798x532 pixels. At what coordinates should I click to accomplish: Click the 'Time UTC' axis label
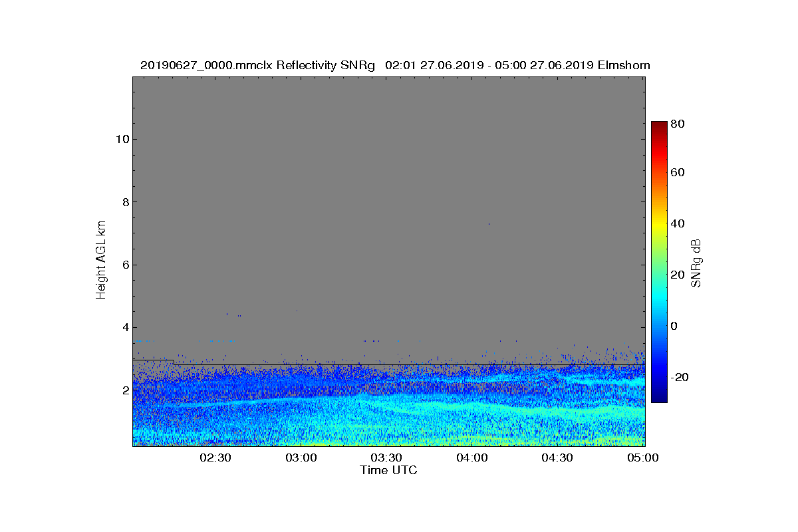pyautogui.click(x=389, y=470)
